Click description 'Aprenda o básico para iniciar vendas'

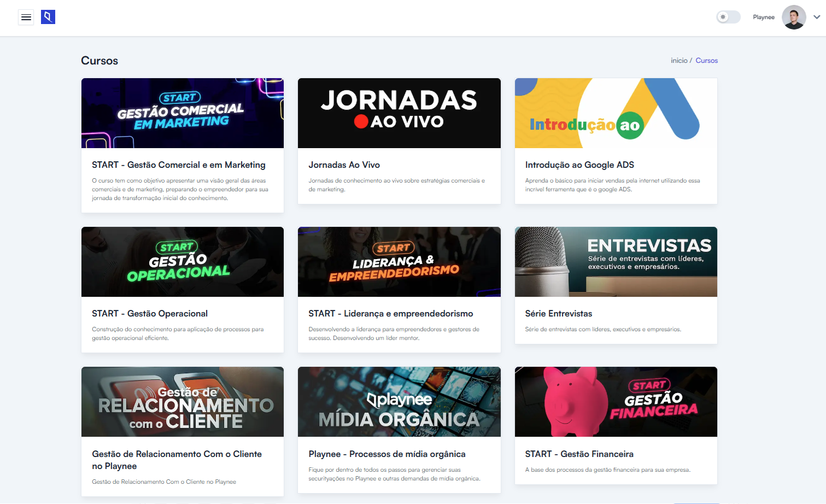click(612, 185)
